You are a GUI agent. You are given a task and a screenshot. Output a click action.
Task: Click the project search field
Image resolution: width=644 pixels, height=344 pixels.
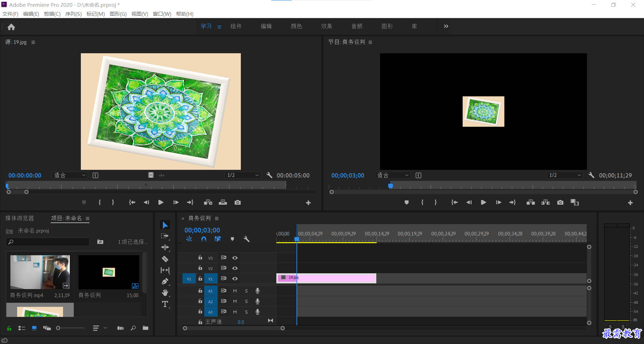click(x=48, y=242)
